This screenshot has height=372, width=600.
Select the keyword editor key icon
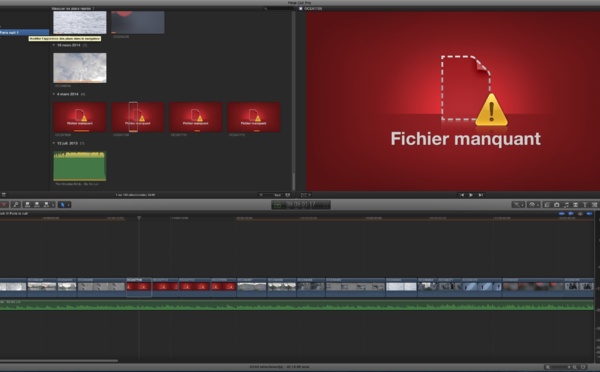click(x=16, y=205)
